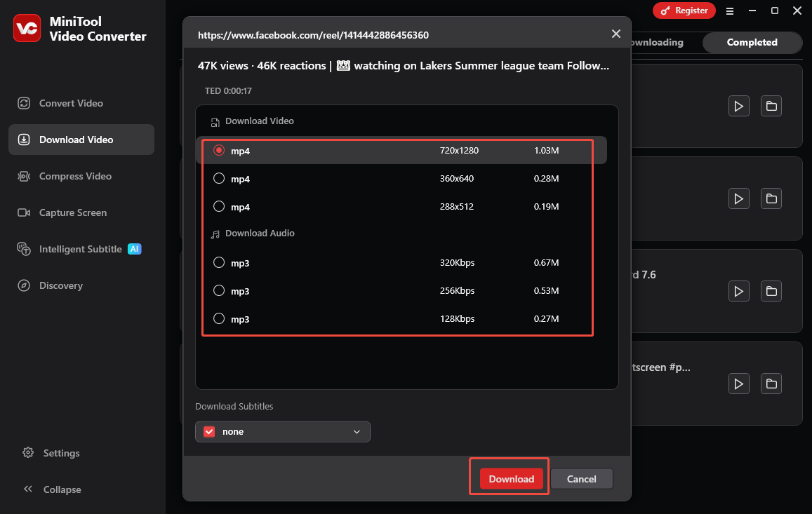Open the hamburger menu near Register
812x514 pixels.
pos(730,11)
